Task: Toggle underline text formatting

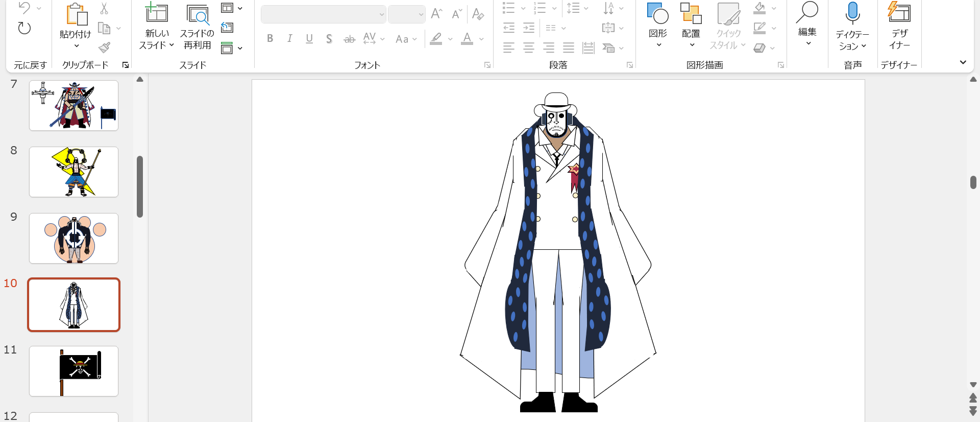Action: (x=309, y=38)
